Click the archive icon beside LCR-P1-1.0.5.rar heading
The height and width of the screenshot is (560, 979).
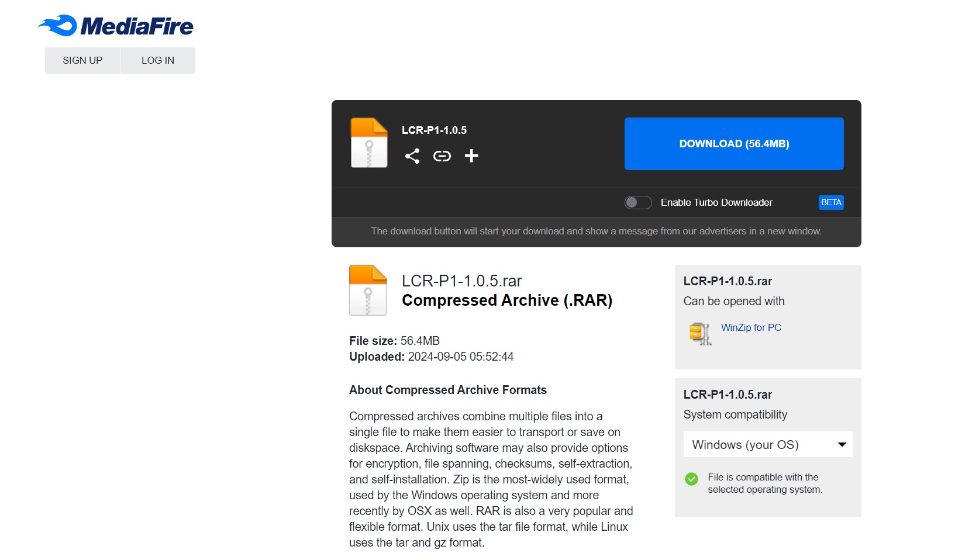368,291
